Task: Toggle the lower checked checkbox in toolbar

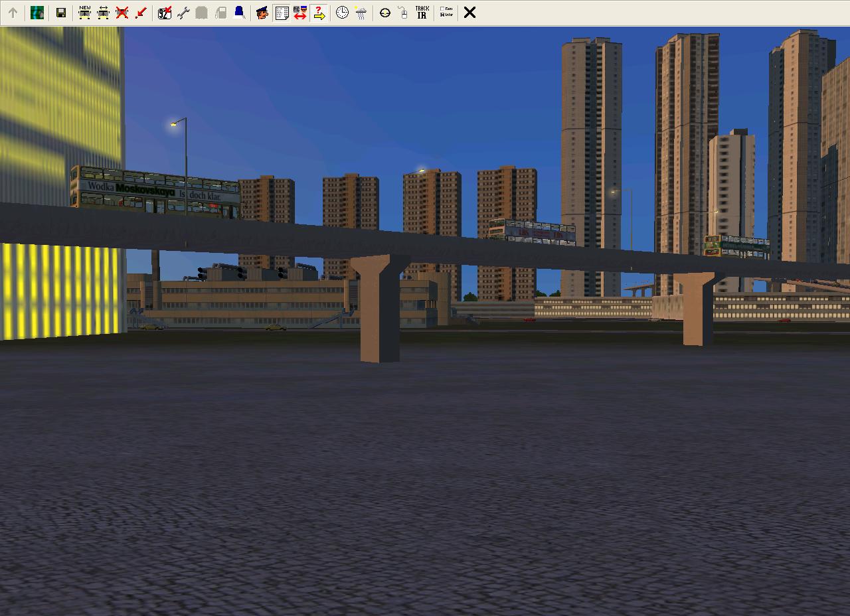Action: click(442, 15)
